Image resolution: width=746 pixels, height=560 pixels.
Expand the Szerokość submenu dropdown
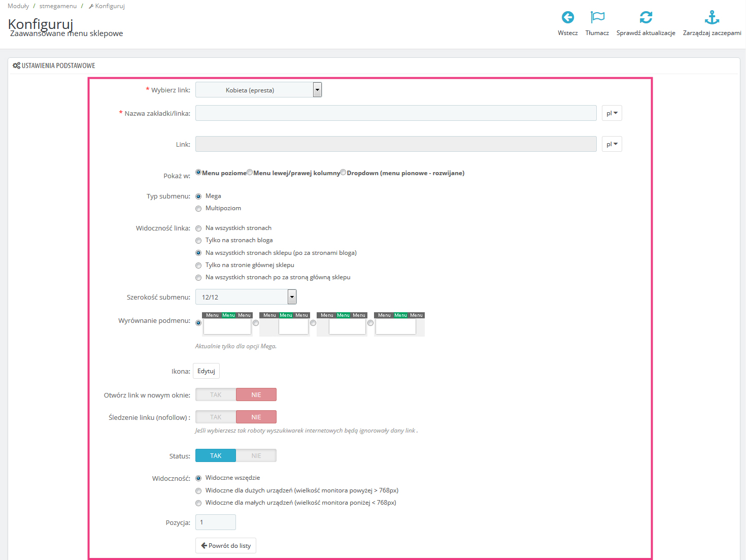pyautogui.click(x=246, y=297)
